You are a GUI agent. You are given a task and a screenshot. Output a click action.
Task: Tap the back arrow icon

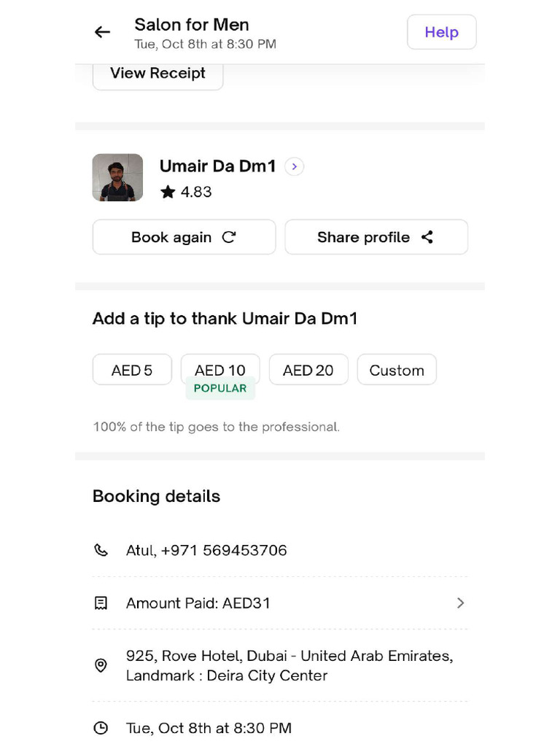pyautogui.click(x=102, y=32)
